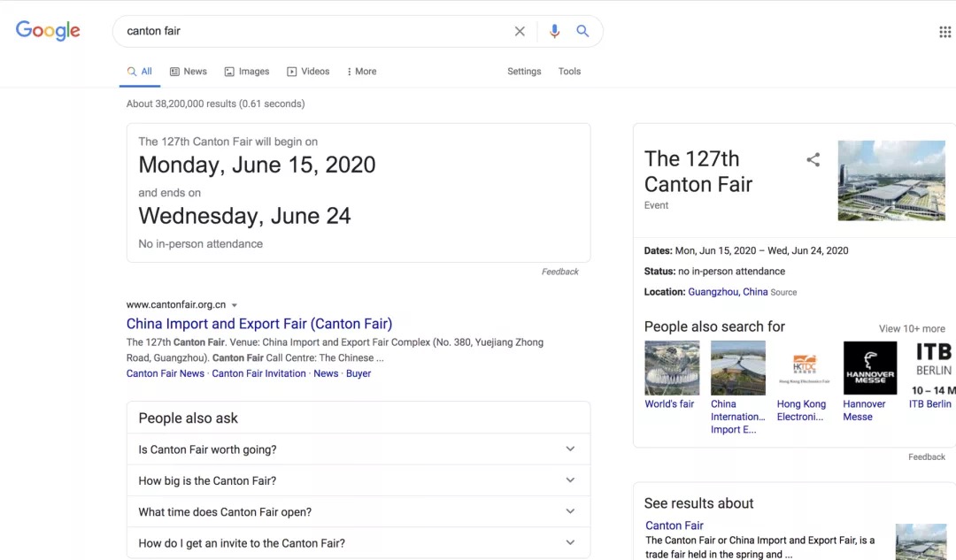This screenshot has height=560, width=956.
Task: Open the Google apps grid launcher
Action: pos(944,31)
